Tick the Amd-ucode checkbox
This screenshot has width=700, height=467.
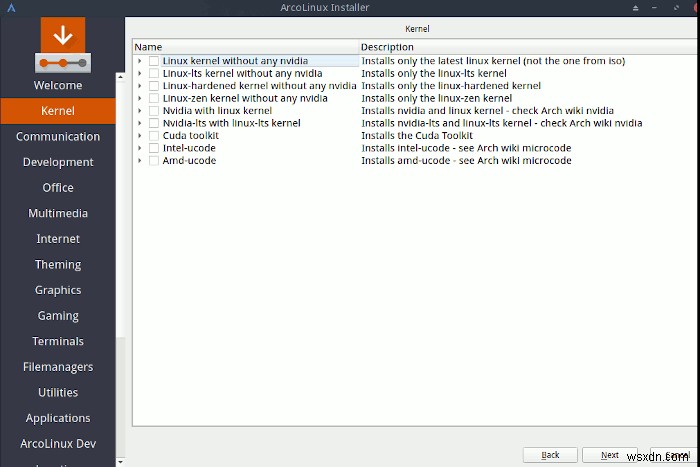tap(154, 161)
